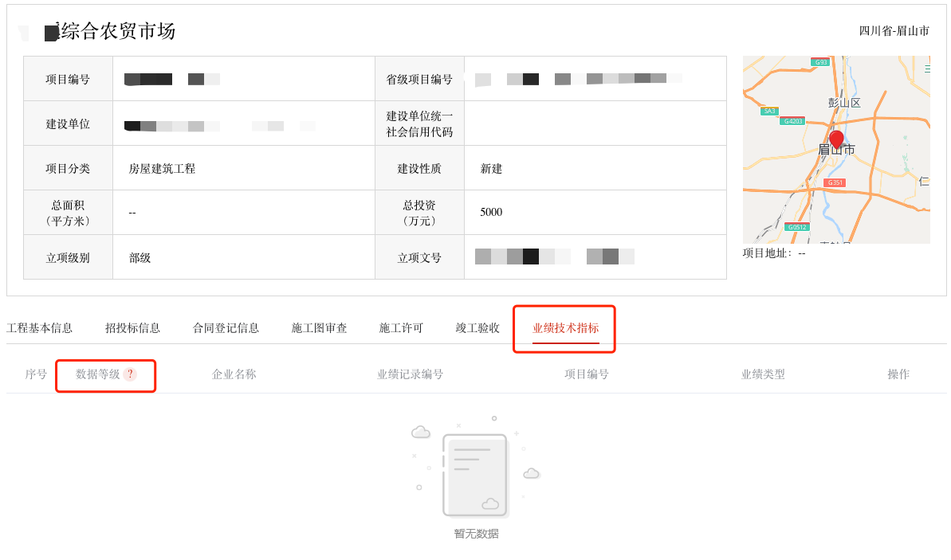Click the 房屋建筑工程 category value
This screenshot has height=560, width=951.
point(162,169)
